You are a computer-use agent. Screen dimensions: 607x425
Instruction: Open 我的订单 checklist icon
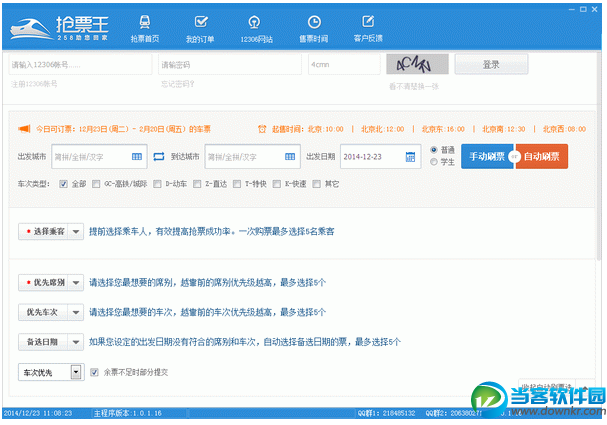tap(201, 21)
